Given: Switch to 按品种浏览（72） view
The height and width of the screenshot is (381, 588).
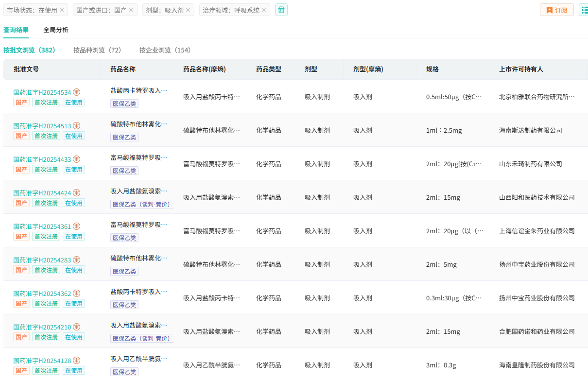Looking at the screenshot, I should click(x=97, y=50).
